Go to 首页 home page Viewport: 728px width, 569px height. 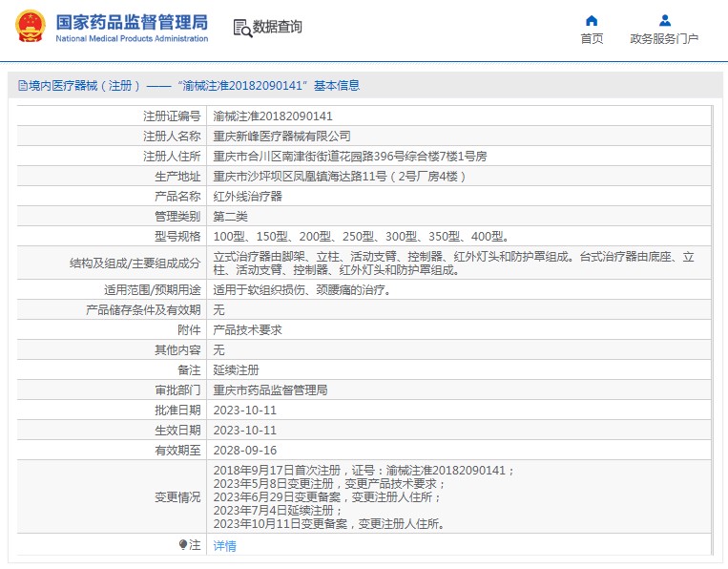[592, 38]
